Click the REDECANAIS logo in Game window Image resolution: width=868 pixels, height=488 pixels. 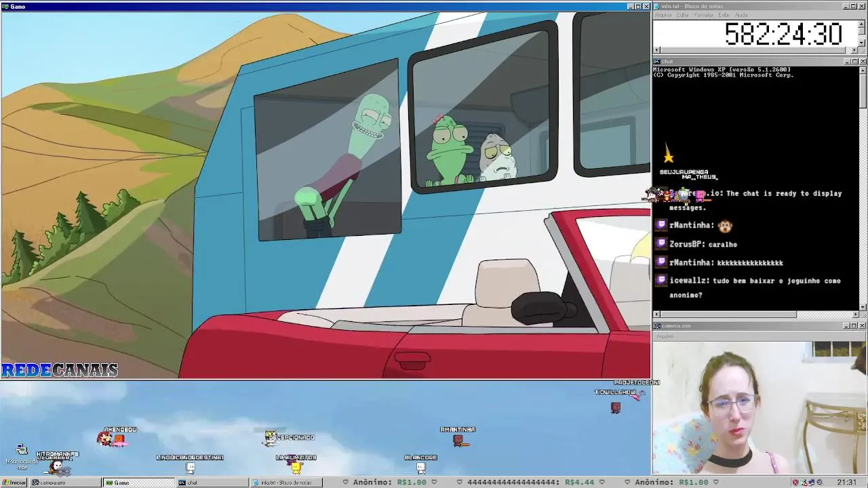click(x=60, y=370)
